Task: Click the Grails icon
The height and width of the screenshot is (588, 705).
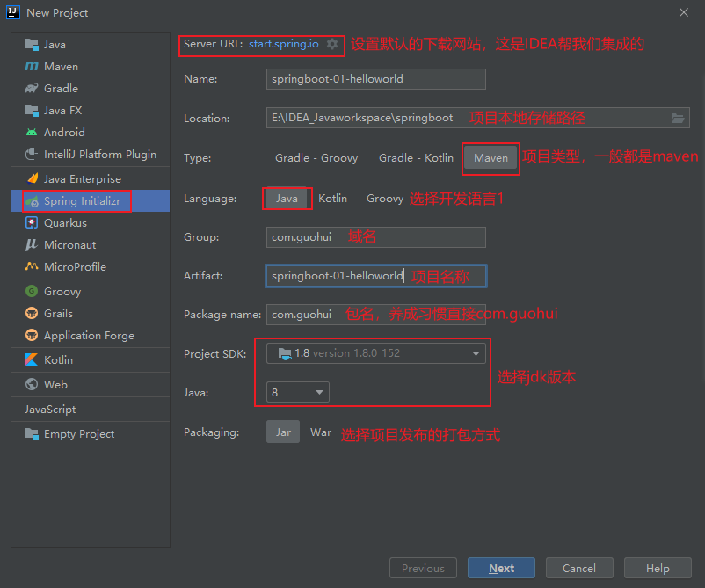Action: click(32, 313)
